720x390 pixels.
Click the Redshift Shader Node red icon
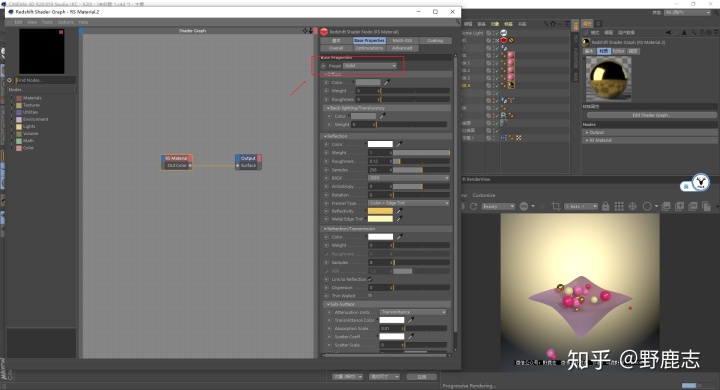(x=324, y=32)
